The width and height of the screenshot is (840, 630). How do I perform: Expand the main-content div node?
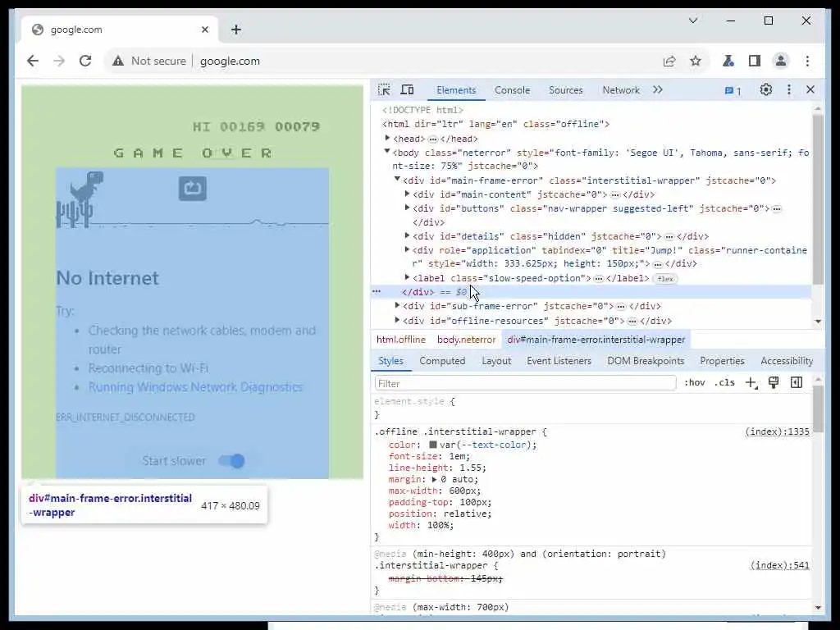click(x=407, y=194)
